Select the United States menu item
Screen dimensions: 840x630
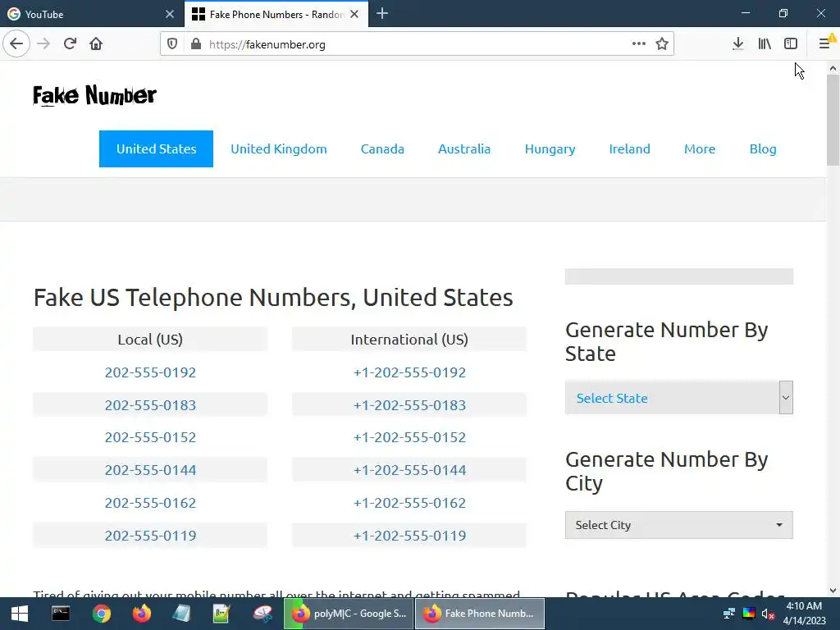(156, 149)
